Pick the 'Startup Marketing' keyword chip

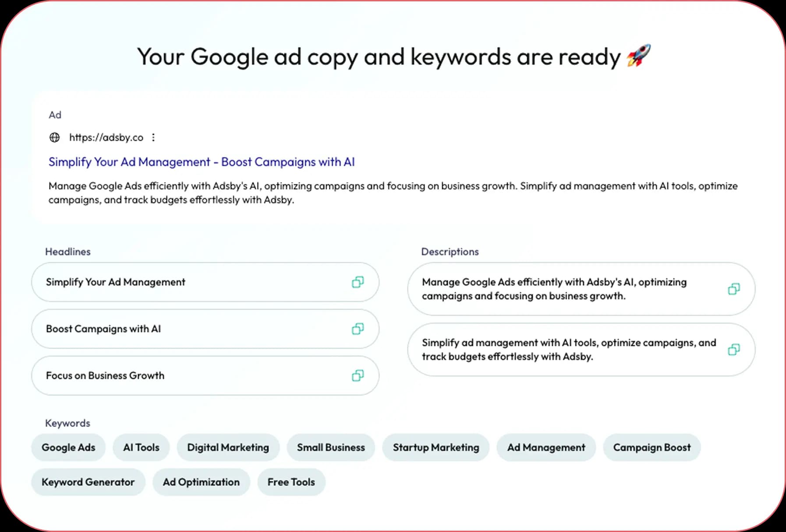tap(435, 447)
